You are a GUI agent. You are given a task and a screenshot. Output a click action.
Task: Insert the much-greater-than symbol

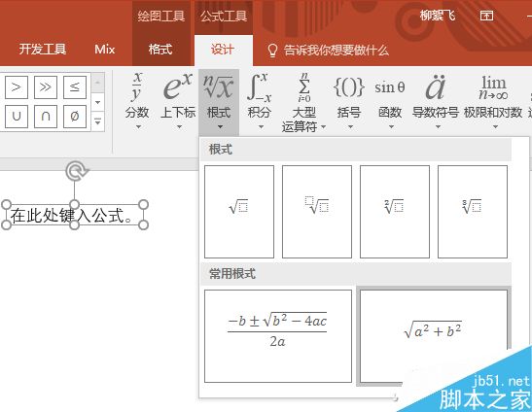tap(46, 87)
